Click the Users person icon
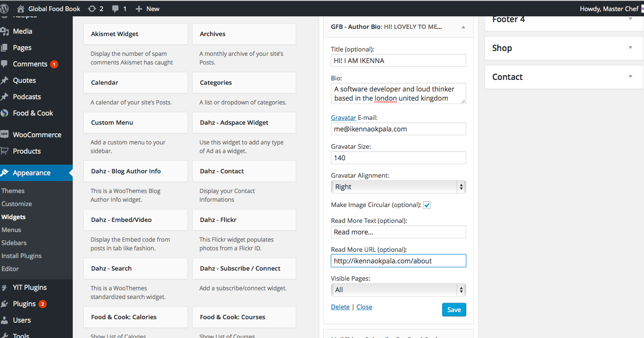This screenshot has height=338, width=644. (4, 320)
